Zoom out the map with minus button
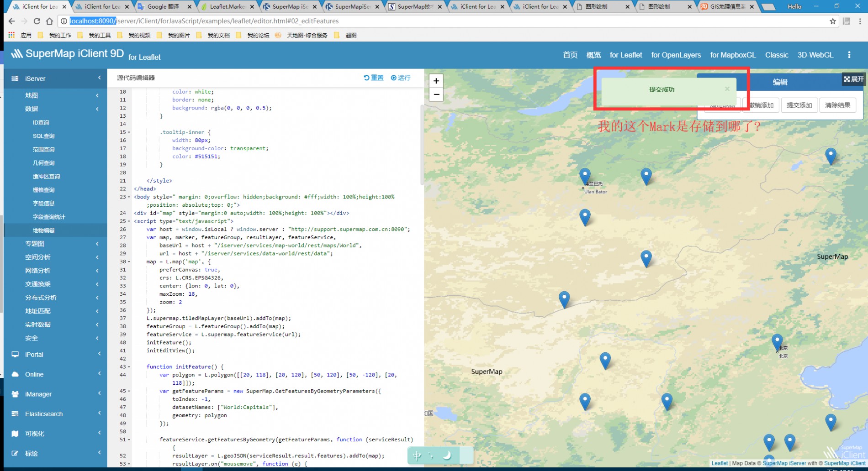 (x=436, y=94)
